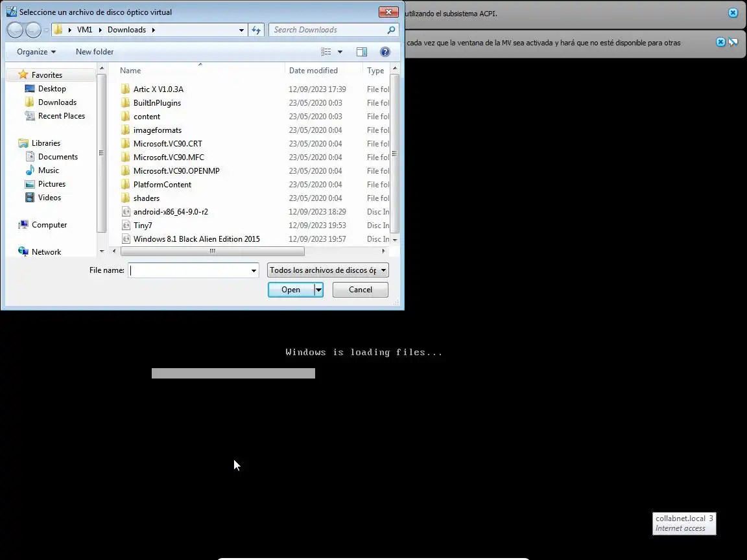Click the Computer icon in sidebar
The height and width of the screenshot is (560, 747).
point(23,225)
